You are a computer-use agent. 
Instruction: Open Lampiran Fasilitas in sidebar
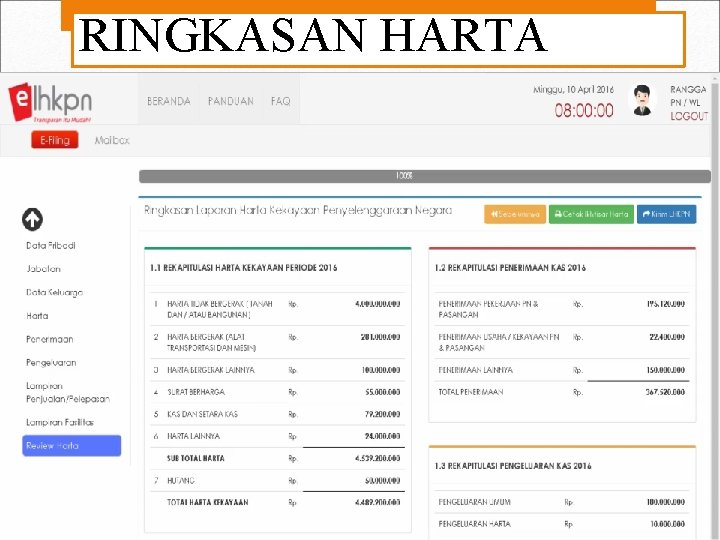click(60, 422)
